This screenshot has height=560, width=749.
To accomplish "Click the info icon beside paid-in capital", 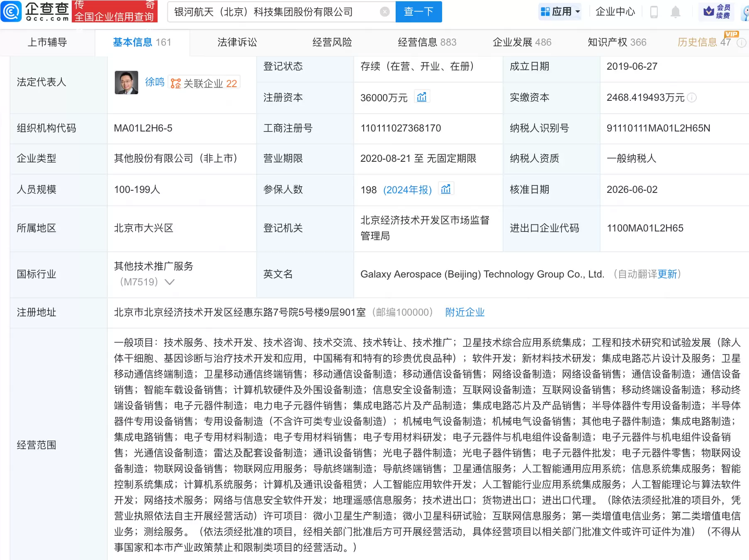I will 692,97.
